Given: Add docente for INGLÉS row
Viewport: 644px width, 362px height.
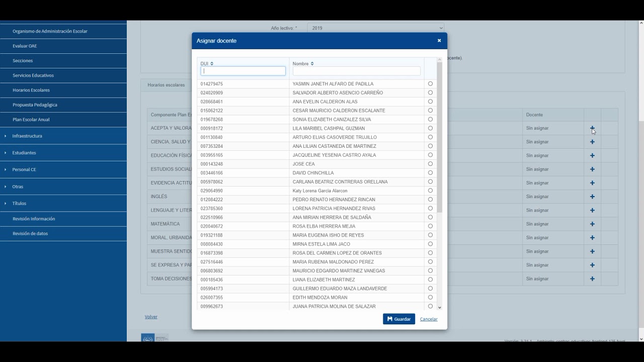Looking at the screenshot, I should tap(592, 197).
